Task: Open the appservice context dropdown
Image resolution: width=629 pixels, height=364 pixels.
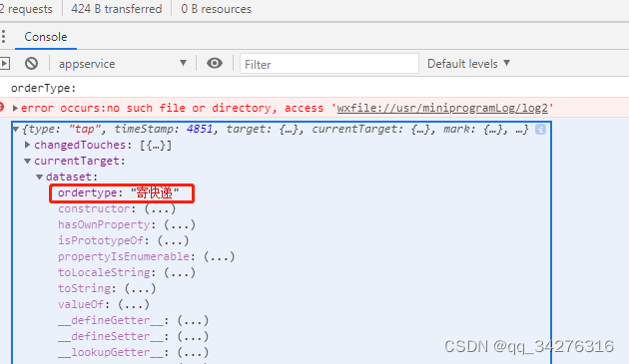Action: pos(123,64)
